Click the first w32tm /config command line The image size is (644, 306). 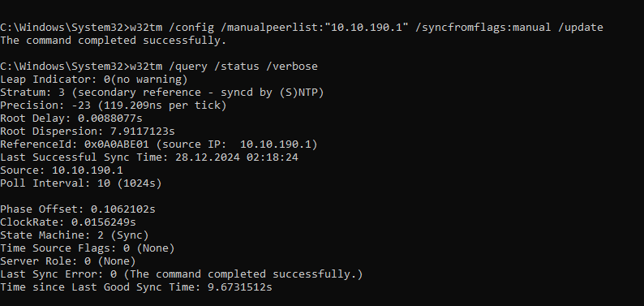[302, 28]
